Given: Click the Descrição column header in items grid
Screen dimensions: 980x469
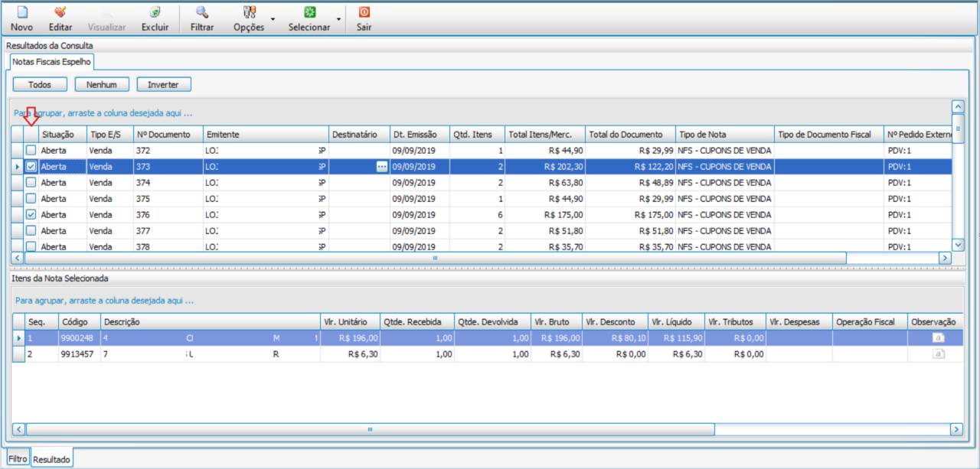Looking at the screenshot, I should pos(211,322).
